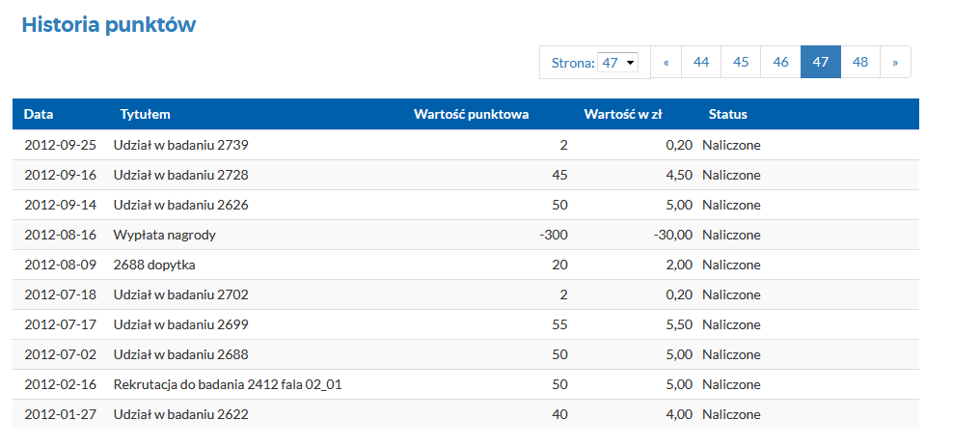This screenshot has width=980, height=448.
Task: Select 2688 dopytka row title
Action: click(x=154, y=266)
